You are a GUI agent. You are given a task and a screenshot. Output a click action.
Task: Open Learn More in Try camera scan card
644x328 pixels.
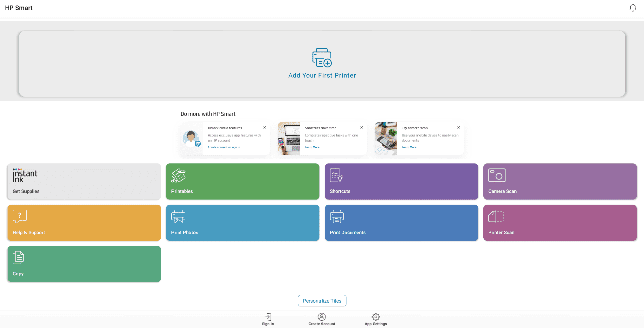409,147
